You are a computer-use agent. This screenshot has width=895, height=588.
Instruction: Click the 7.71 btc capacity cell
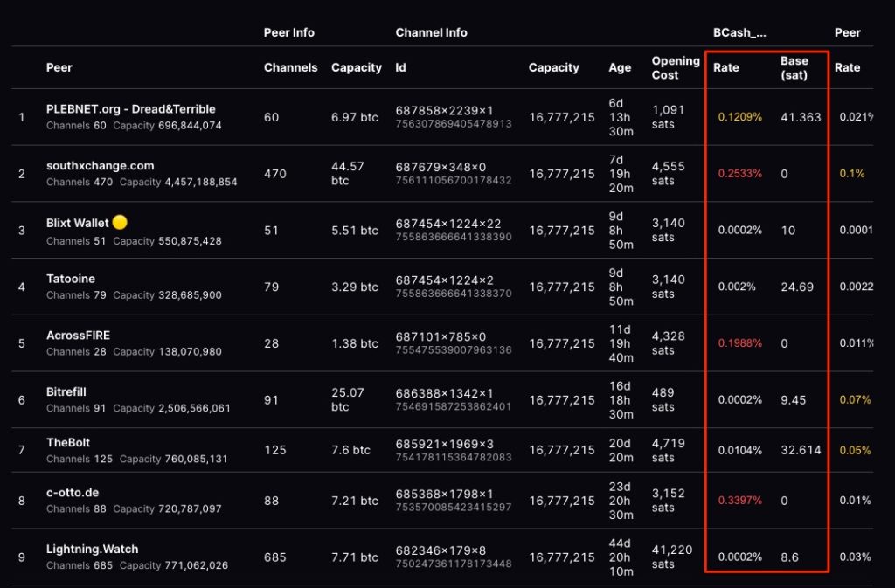click(x=355, y=557)
